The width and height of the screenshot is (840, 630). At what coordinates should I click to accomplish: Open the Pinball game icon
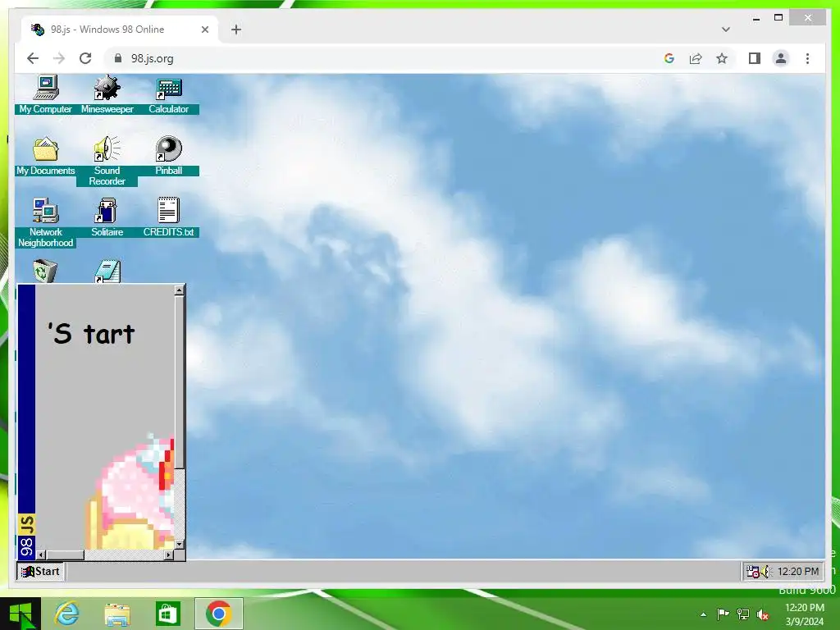pyautogui.click(x=169, y=149)
